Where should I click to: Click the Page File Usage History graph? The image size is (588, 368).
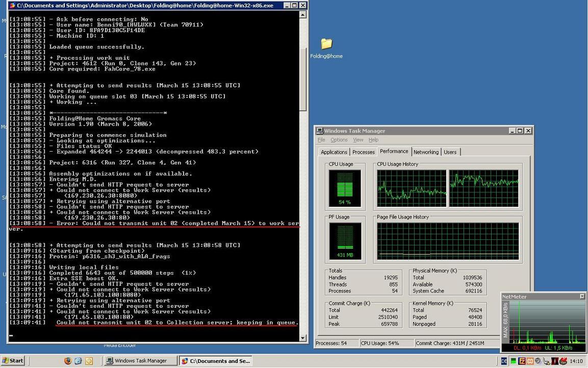(448, 241)
